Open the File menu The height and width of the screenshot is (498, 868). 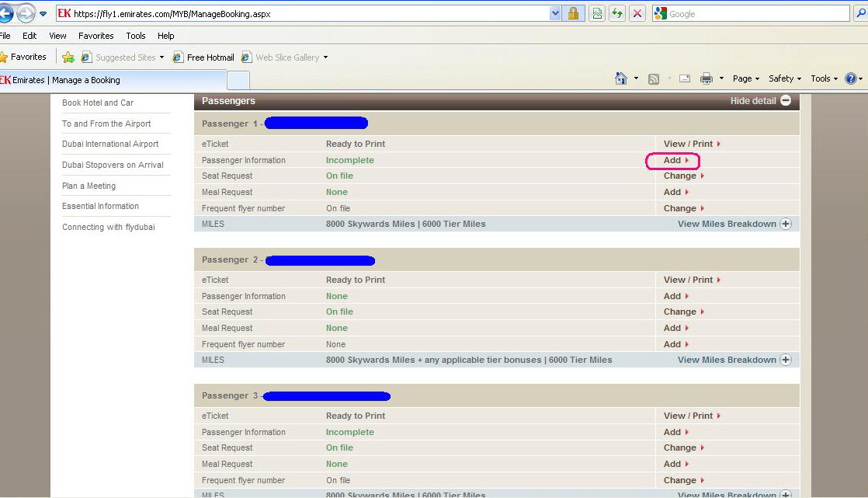[5, 36]
